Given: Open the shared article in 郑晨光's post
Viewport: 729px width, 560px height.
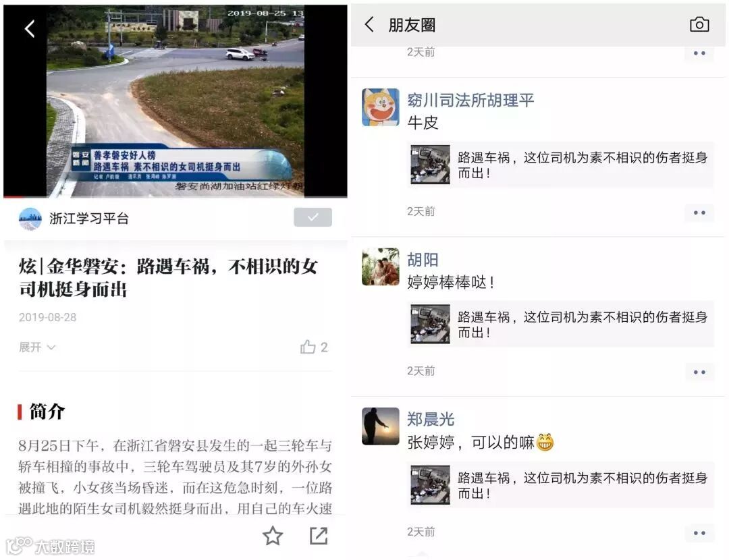Looking at the screenshot, I should coord(560,485).
